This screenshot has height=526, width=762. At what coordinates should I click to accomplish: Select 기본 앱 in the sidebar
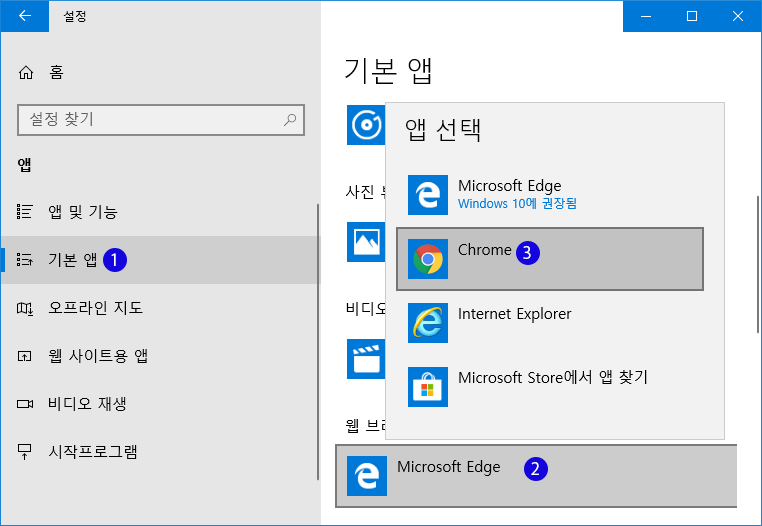159,260
